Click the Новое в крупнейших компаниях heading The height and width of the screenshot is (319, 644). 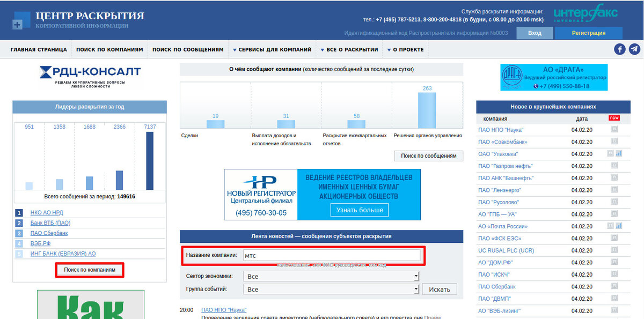tap(553, 107)
